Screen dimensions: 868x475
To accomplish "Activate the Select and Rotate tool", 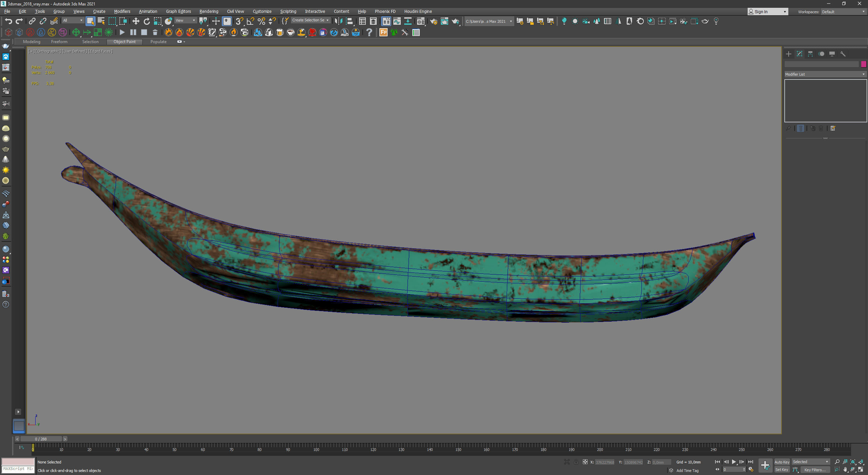I will pos(146,21).
